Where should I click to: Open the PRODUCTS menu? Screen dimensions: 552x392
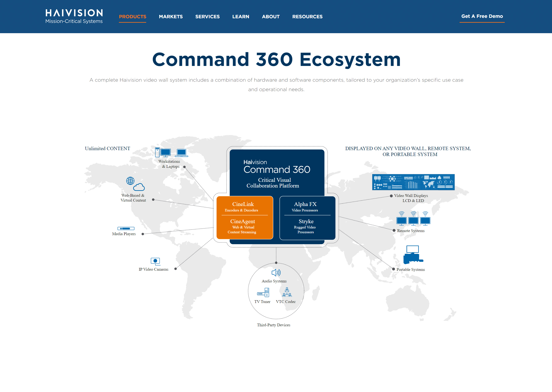(x=133, y=17)
